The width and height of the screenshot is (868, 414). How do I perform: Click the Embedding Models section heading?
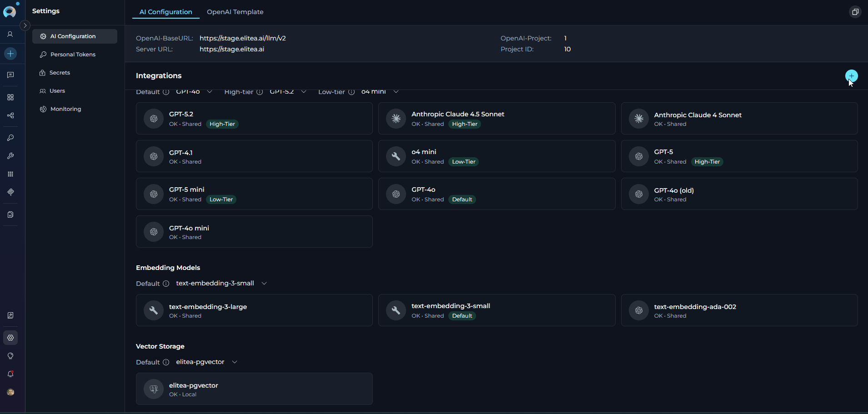tap(168, 268)
